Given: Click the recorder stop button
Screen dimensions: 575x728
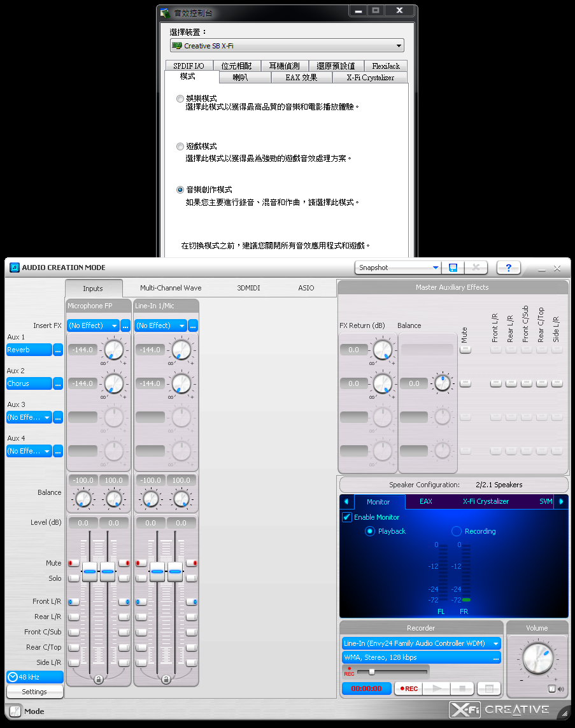Looking at the screenshot, I should [462, 689].
